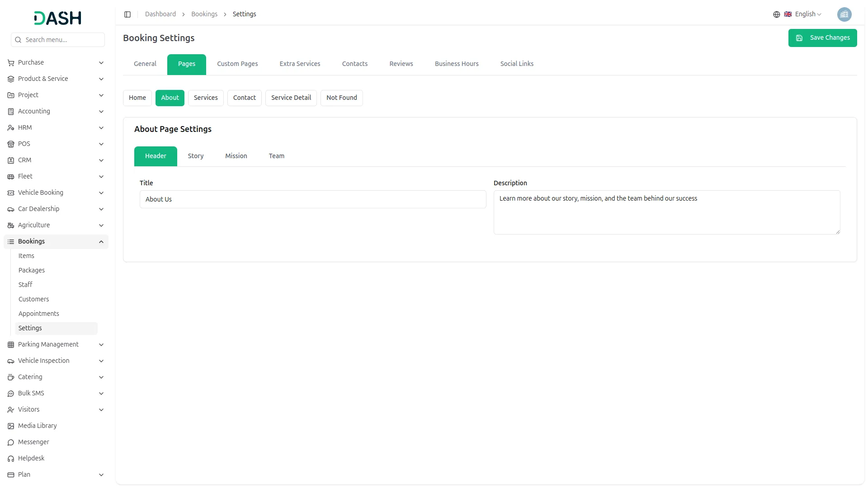Expand the Parking Management chevron
This screenshot has height=488, width=868.
[x=101, y=345]
